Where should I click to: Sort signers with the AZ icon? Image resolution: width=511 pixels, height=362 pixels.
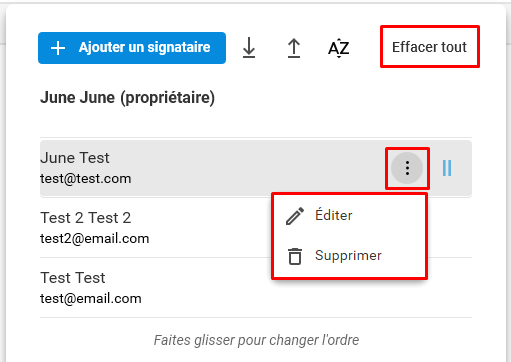[339, 48]
